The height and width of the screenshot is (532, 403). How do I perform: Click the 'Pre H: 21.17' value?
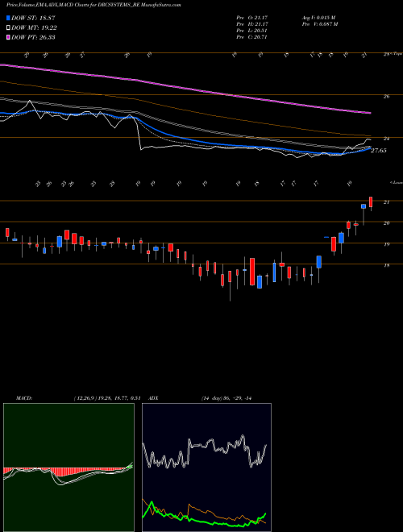[x=252, y=24]
